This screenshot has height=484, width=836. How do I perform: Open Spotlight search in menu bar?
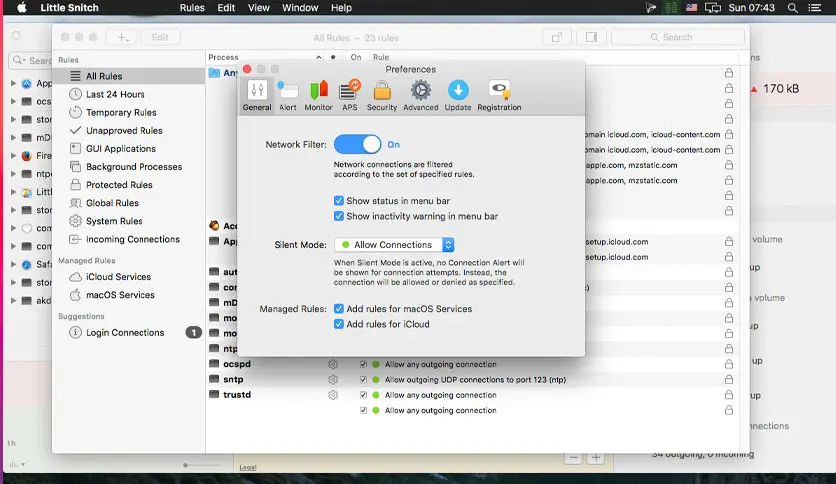coord(793,8)
